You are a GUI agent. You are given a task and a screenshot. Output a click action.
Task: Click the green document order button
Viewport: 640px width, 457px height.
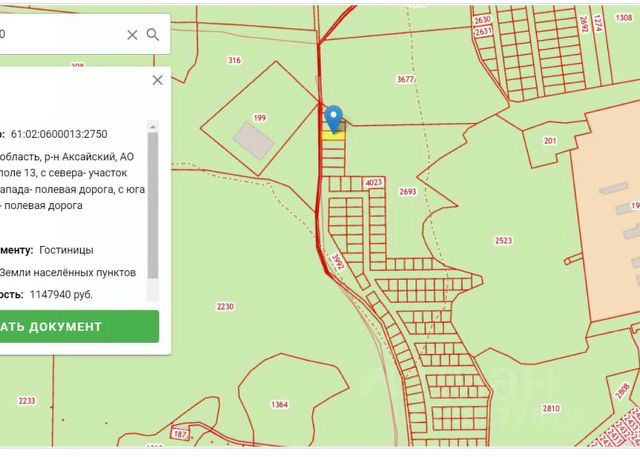click(x=79, y=326)
